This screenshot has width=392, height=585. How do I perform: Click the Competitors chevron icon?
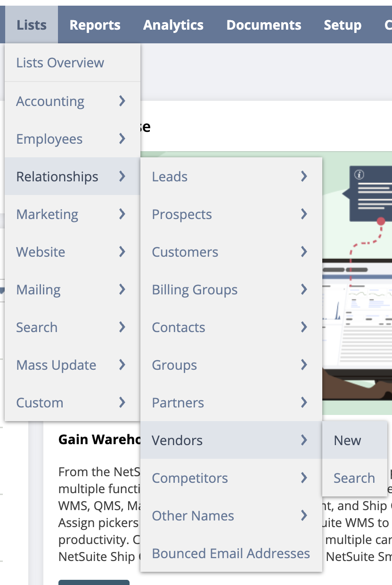(x=304, y=478)
